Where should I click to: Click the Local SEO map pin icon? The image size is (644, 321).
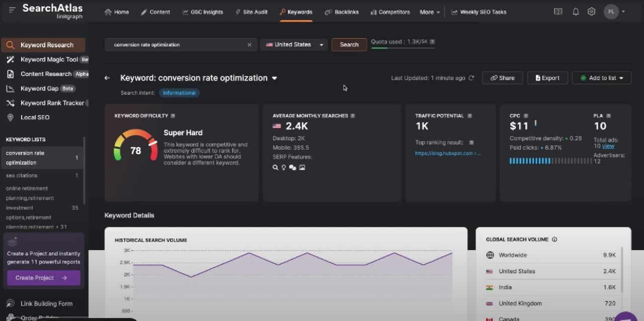pos(10,117)
